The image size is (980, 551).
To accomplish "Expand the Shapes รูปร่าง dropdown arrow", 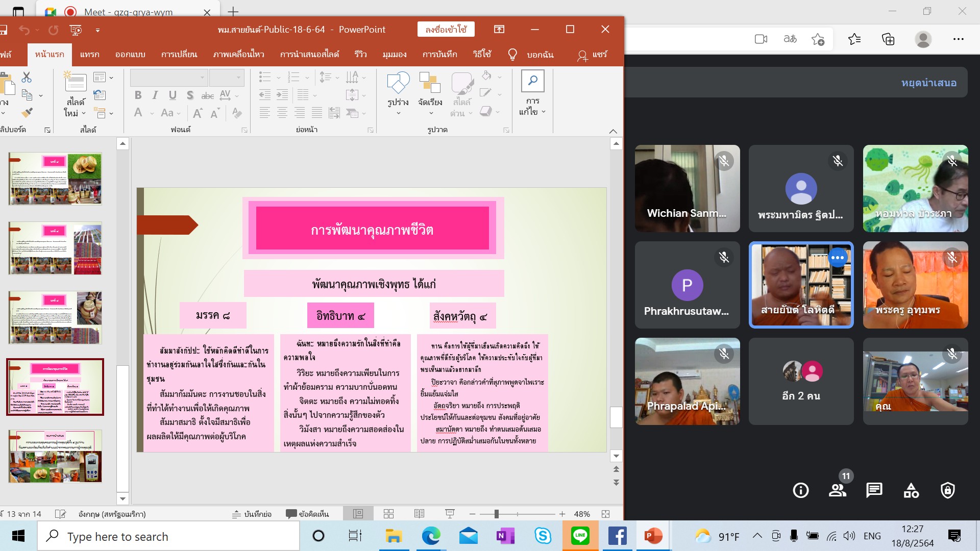I will [x=398, y=113].
